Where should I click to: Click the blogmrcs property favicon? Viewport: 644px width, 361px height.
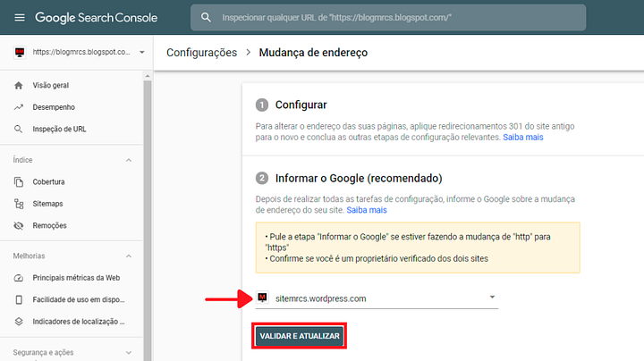coord(20,52)
